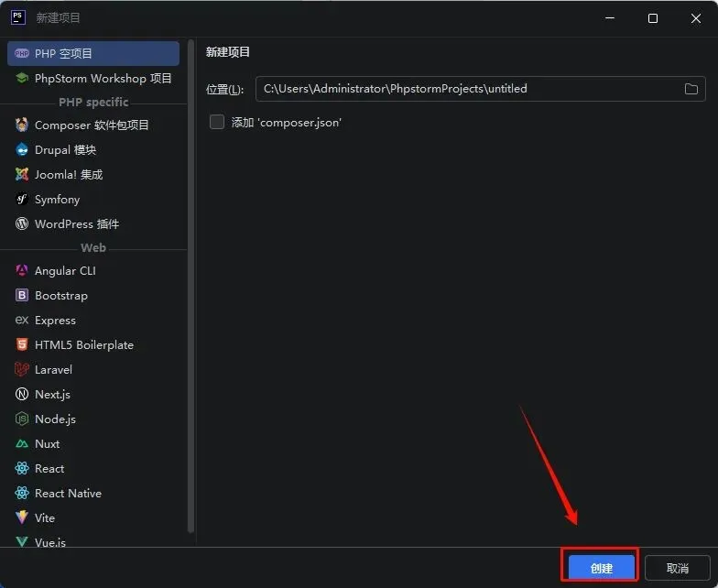Viewport: 718px width, 588px height.
Task: Click the React Native atom icon
Action: (x=22, y=493)
